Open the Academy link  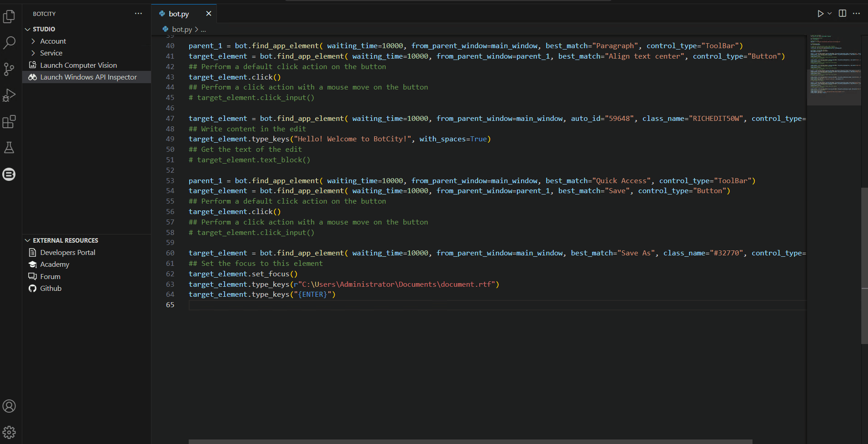pos(86,264)
